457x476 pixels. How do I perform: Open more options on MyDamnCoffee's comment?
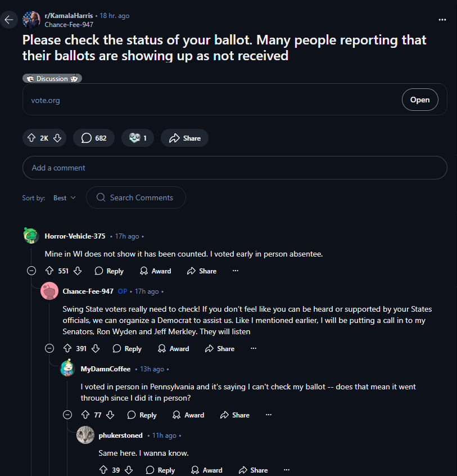click(x=269, y=415)
